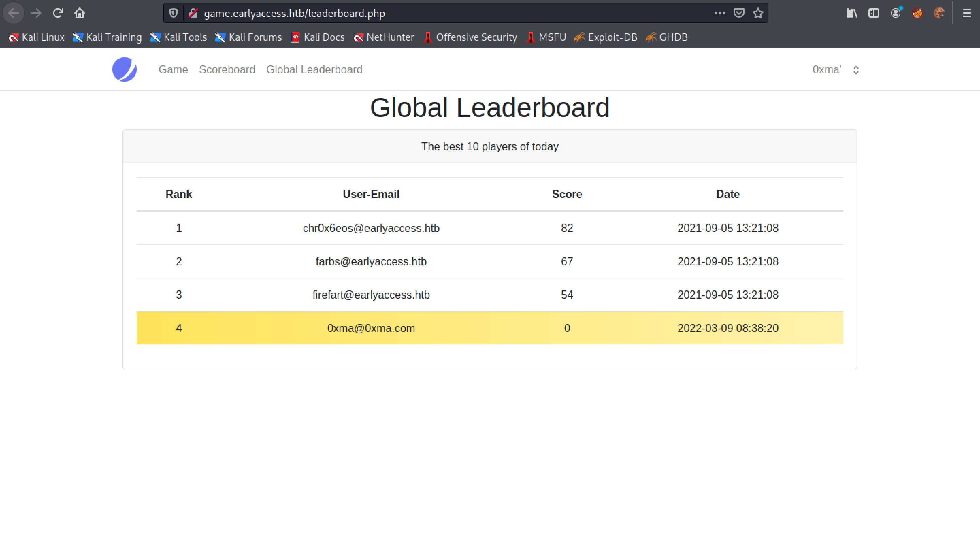Click the Date column header
Image resolution: width=980 pixels, height=549 pixels.
728,194
